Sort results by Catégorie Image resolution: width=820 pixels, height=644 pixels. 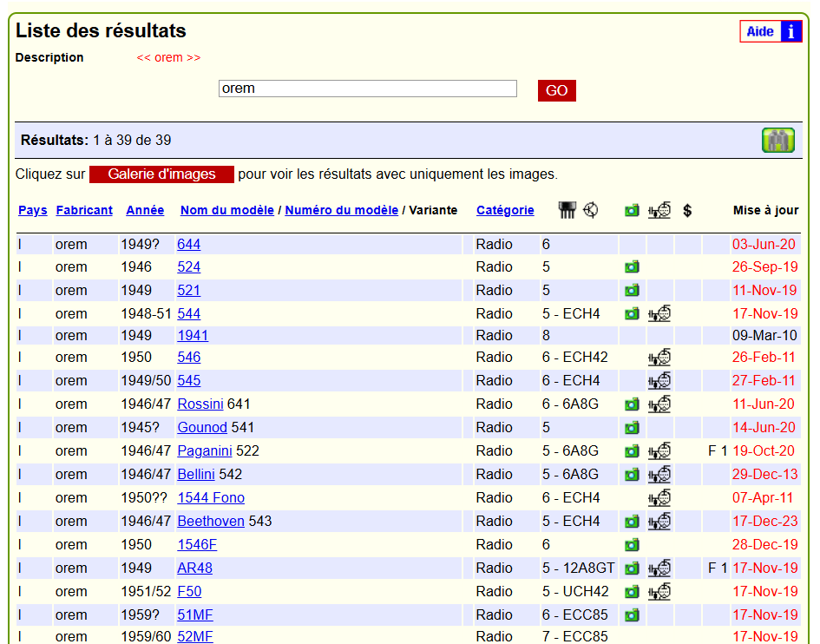tap(505, 210)
